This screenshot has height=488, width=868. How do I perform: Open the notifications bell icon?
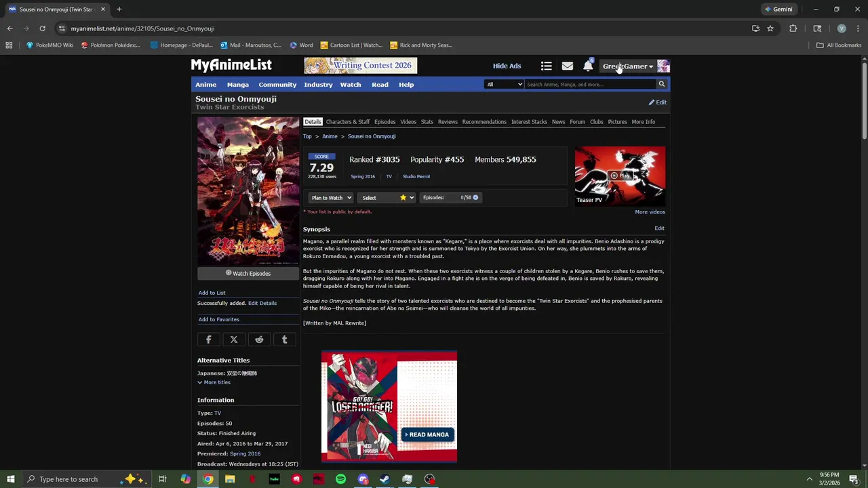pos(588,66)
